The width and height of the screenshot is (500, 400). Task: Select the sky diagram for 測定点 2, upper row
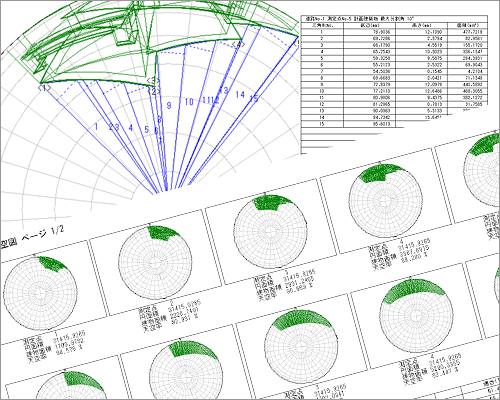point(155,263)
